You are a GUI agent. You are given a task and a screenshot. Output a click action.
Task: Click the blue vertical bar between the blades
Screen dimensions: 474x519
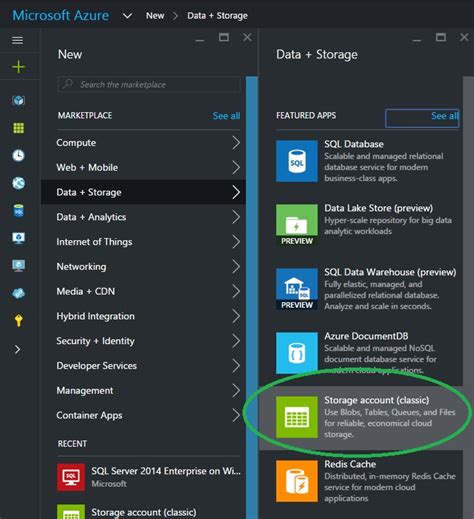(x=252, y=297)
